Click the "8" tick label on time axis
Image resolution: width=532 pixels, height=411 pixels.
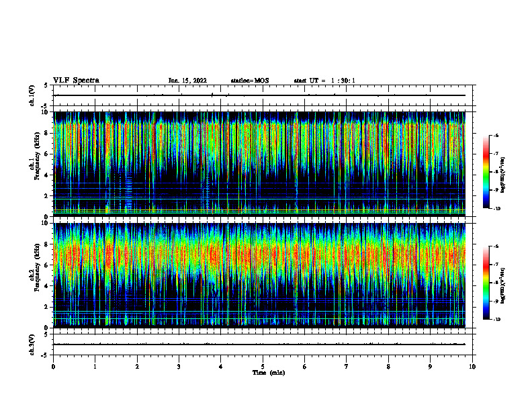point(388,367)
